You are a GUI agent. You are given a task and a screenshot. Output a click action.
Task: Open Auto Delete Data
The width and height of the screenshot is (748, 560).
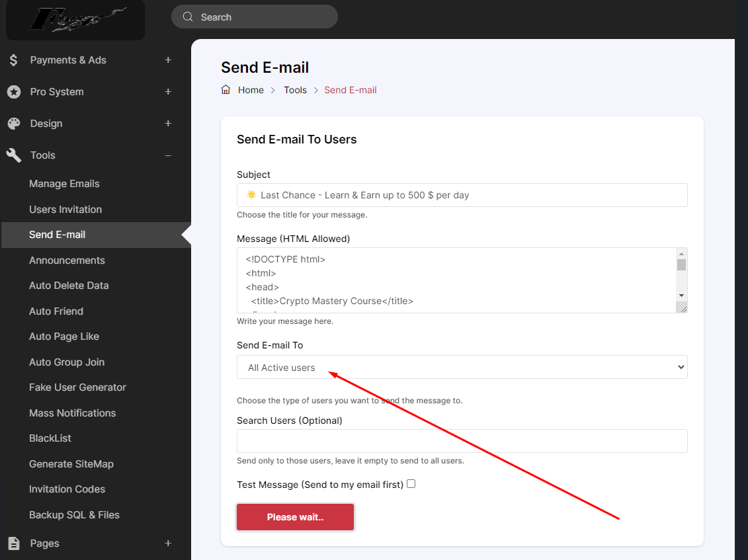[x=69, y=285]
